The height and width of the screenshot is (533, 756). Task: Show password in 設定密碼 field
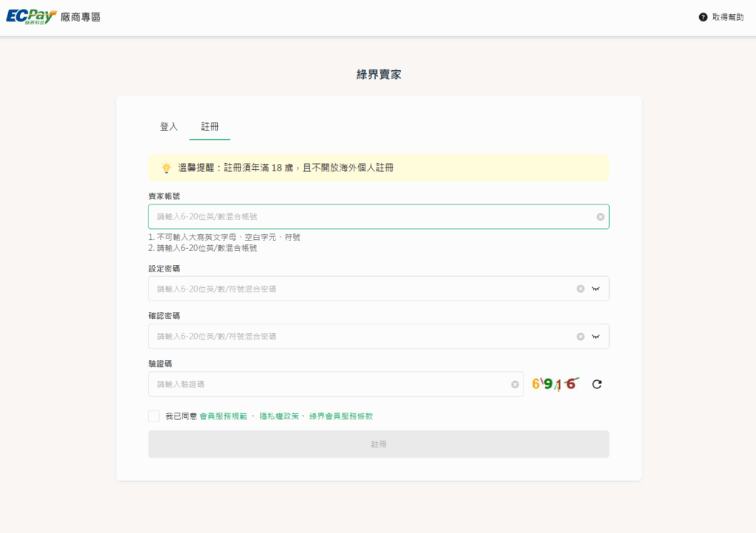[x=596, y=289]
